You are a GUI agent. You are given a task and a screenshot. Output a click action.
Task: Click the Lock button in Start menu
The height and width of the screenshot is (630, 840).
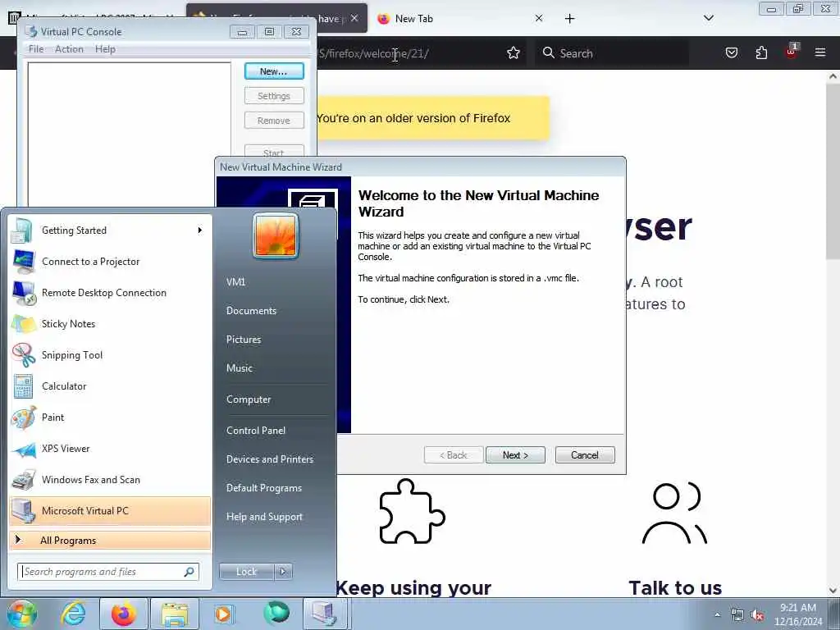(x=246, y=572)
